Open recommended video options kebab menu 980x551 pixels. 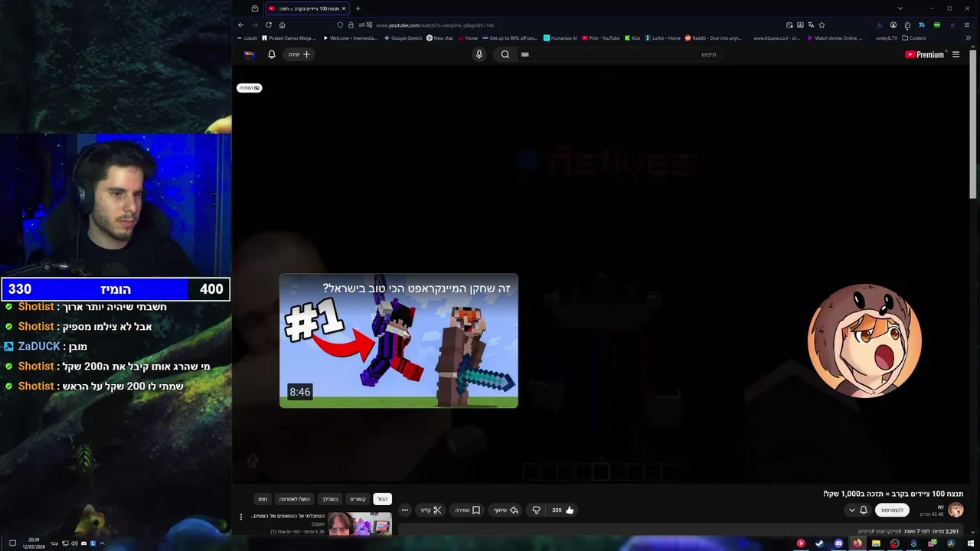(241, 517)
